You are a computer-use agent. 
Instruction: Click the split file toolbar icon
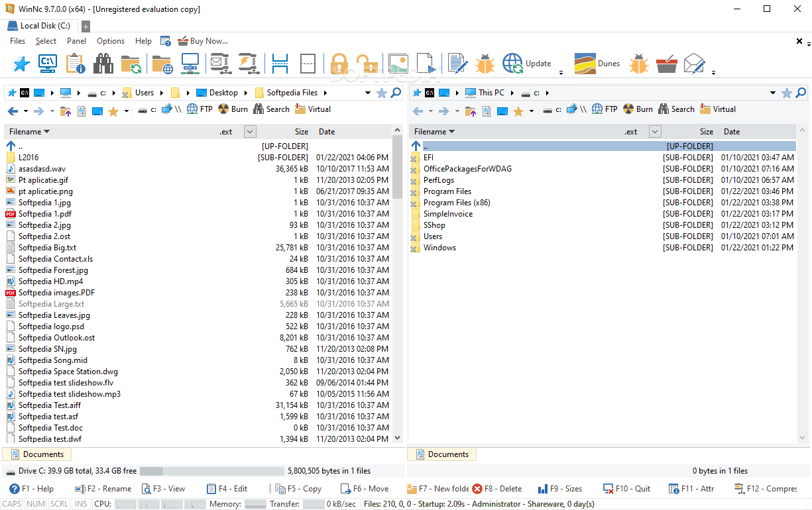(x=280, y=64)
